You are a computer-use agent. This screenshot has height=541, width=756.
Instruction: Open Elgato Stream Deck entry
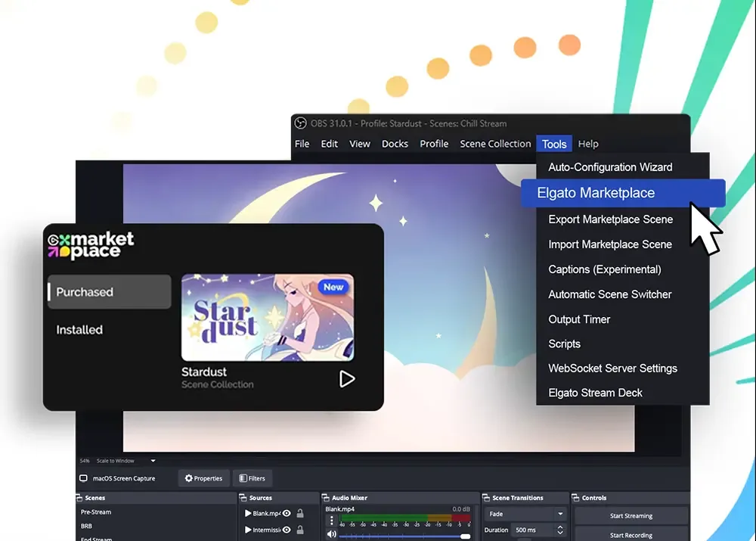tap(596, 393)
